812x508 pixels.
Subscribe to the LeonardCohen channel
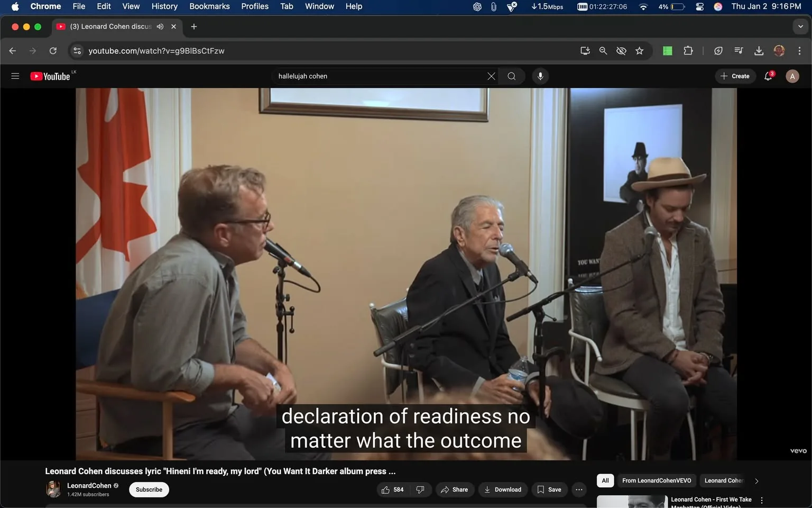149,489
